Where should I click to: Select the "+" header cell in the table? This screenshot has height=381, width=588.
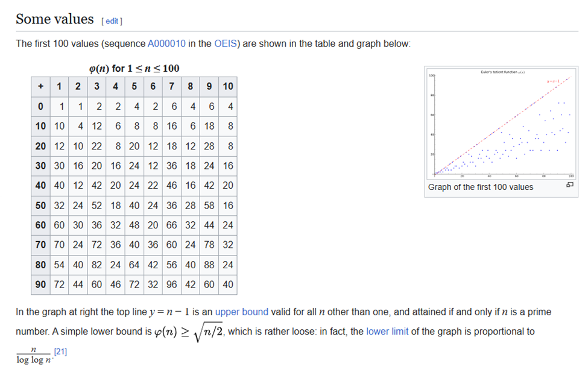[x=40, y=87]
